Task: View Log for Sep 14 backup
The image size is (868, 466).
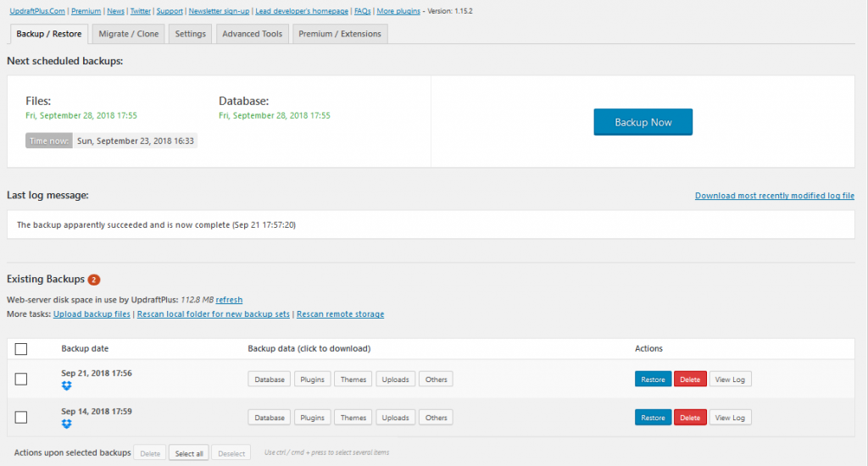Action: tap(730, 418)
